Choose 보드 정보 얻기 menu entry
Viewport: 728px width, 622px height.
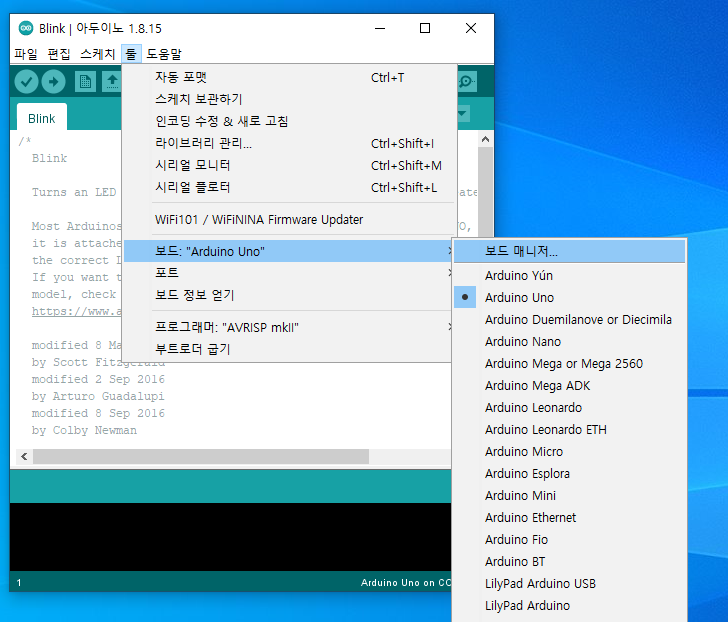(x=288, y=295)
